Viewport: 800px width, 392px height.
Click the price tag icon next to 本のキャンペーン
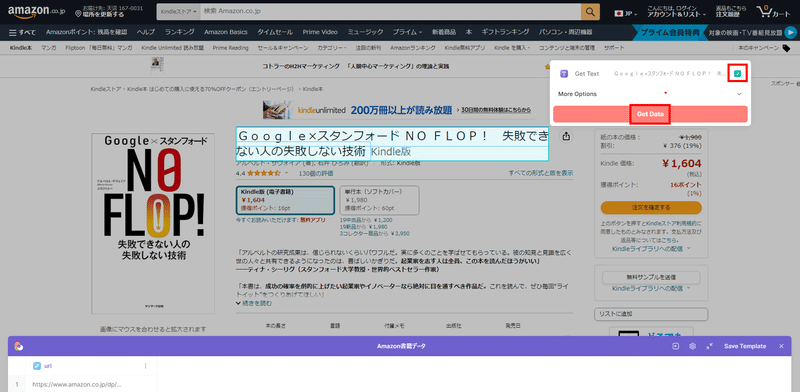pos(786,48)
